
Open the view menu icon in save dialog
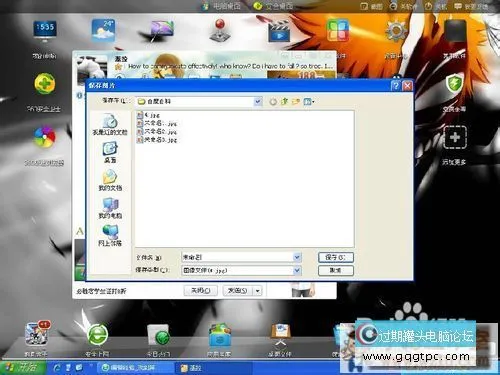(309, 101)
